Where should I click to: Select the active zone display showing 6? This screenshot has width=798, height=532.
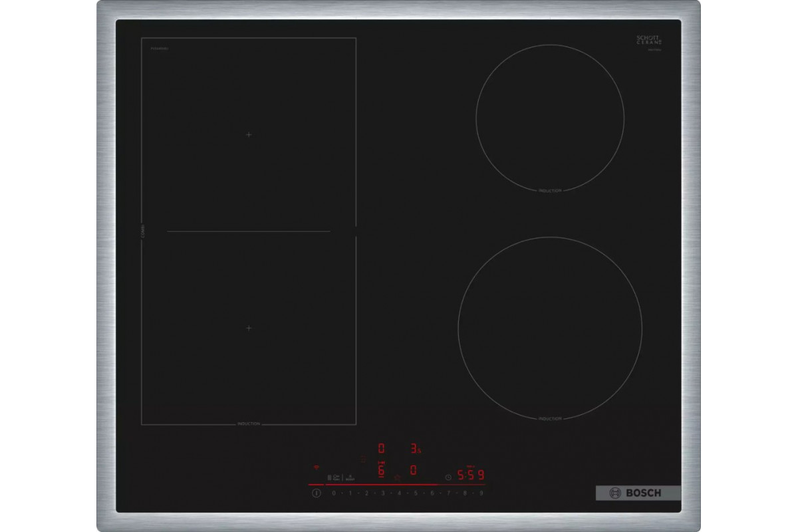point(382,471)
